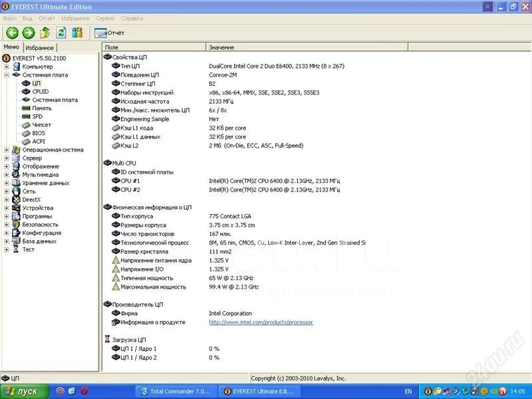Click the Компьютер monitor icon

click(16, 66)
